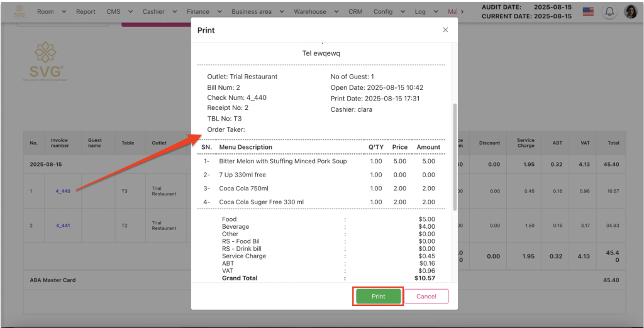
Task: Expand the Log menu dropdown
Action: [426, 12]
